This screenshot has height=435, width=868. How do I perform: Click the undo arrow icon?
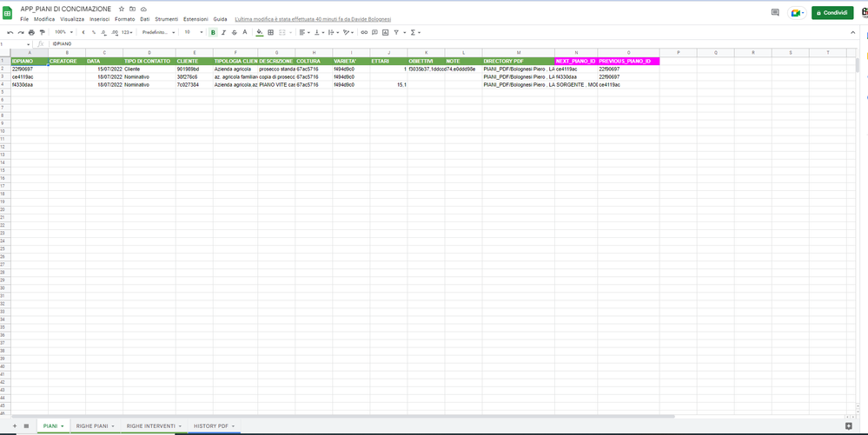point(10,33)
